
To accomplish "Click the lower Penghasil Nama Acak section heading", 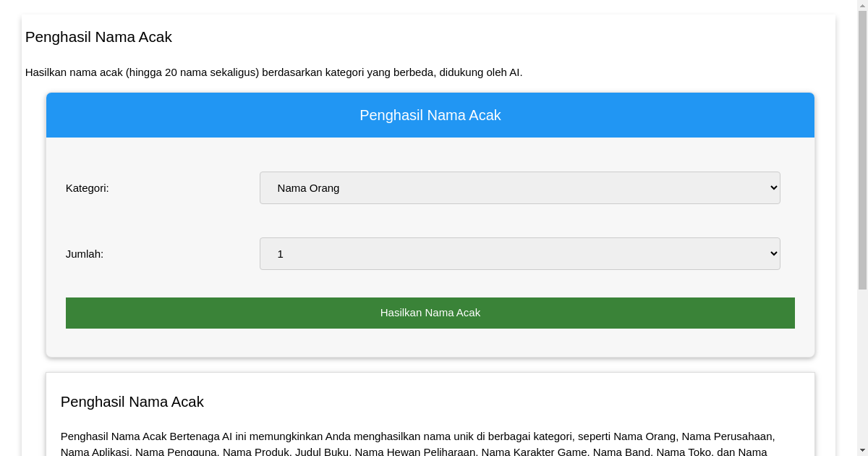I will point(132,402).
